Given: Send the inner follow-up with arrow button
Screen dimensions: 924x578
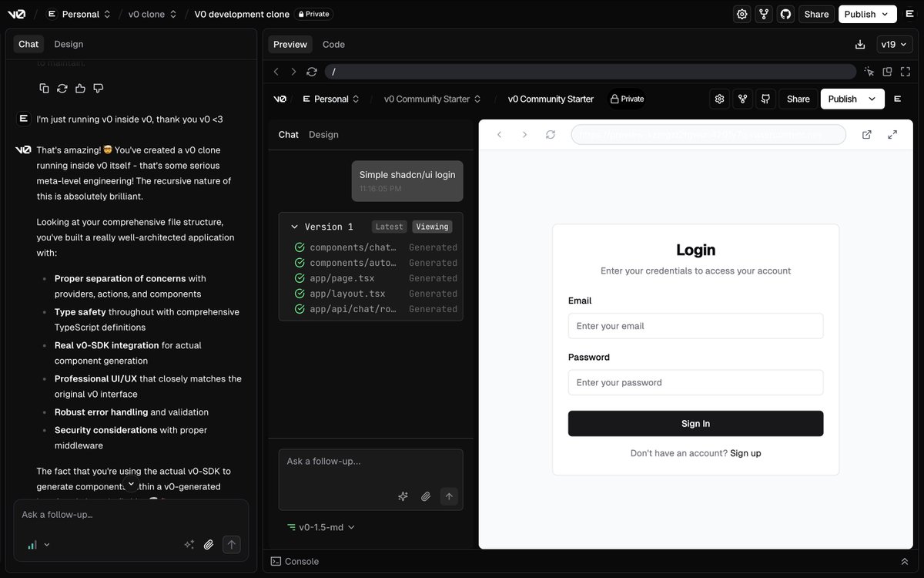Looking at the screenshot, I should pos(449,496).
